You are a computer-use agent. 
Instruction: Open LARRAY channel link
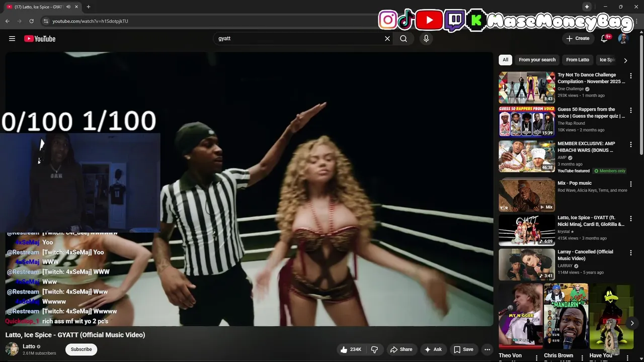(x=565, y=266)
